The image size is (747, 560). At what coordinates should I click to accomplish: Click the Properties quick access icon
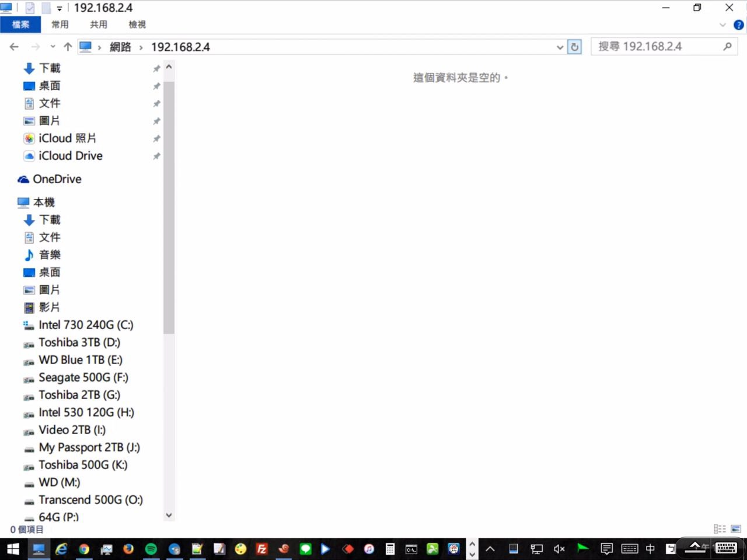click(30, 8)
